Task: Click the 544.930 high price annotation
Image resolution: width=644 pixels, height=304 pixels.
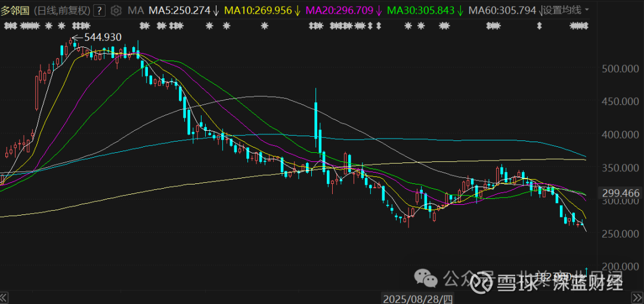Action: point(103,38)
